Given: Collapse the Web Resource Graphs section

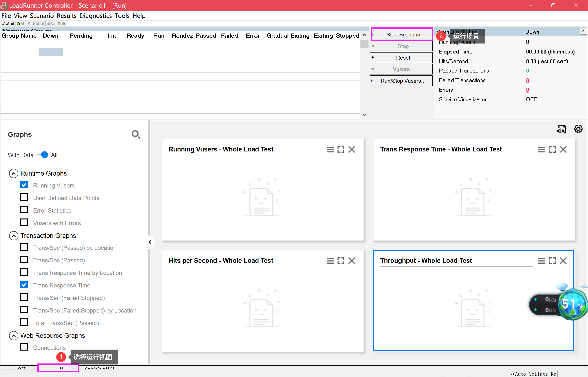Looking at the screenshot, I should point(14,336).
